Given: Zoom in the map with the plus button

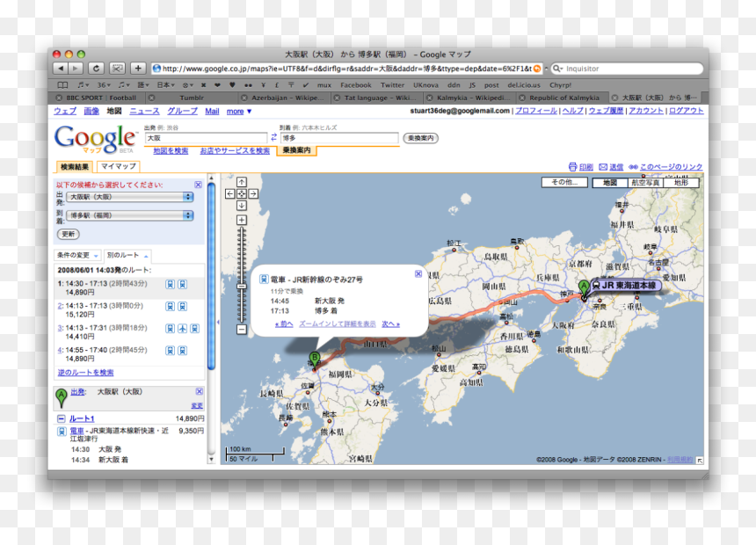Looking at the screenshot, I should [x=242, y=220].
